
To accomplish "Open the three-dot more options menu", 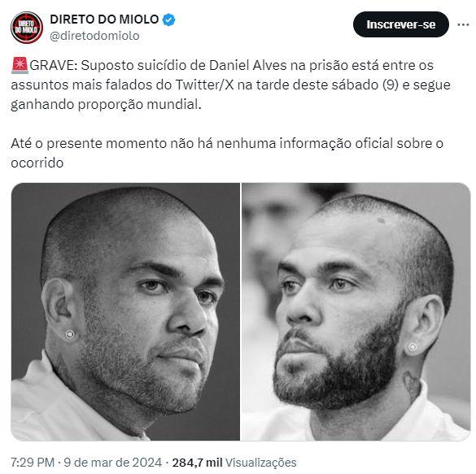I will pos(463,24).
